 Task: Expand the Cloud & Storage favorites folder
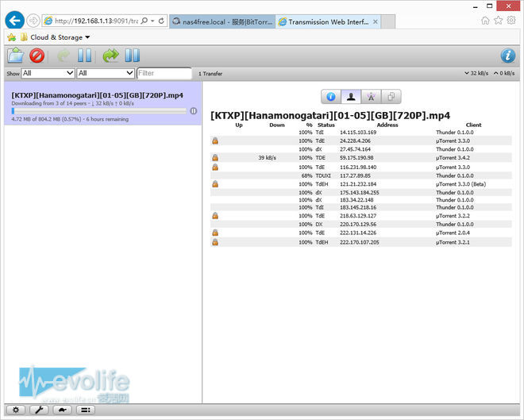tap(55, 37)
